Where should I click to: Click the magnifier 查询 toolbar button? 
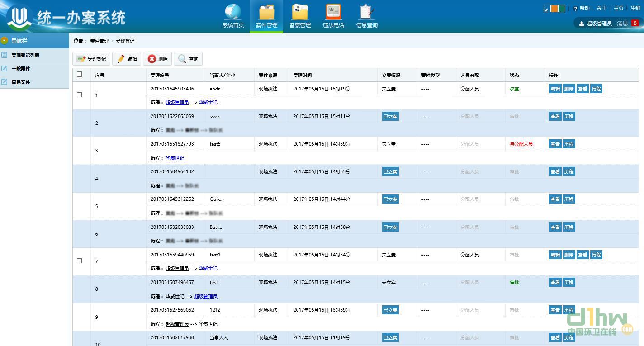[188, 59]
